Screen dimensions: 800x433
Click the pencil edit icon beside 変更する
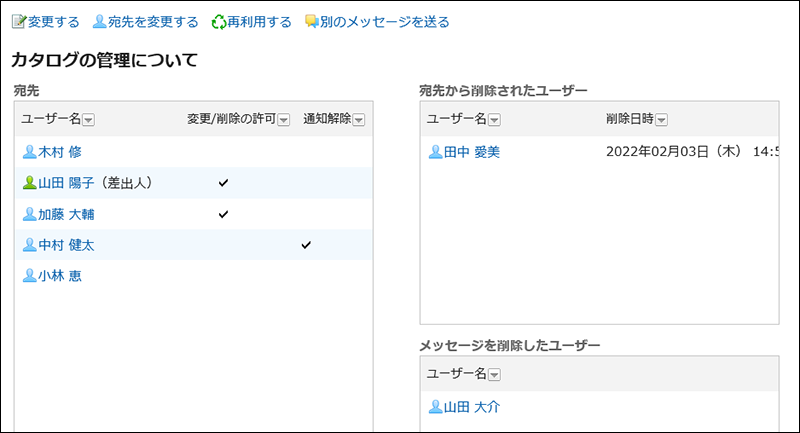[18, 21]
